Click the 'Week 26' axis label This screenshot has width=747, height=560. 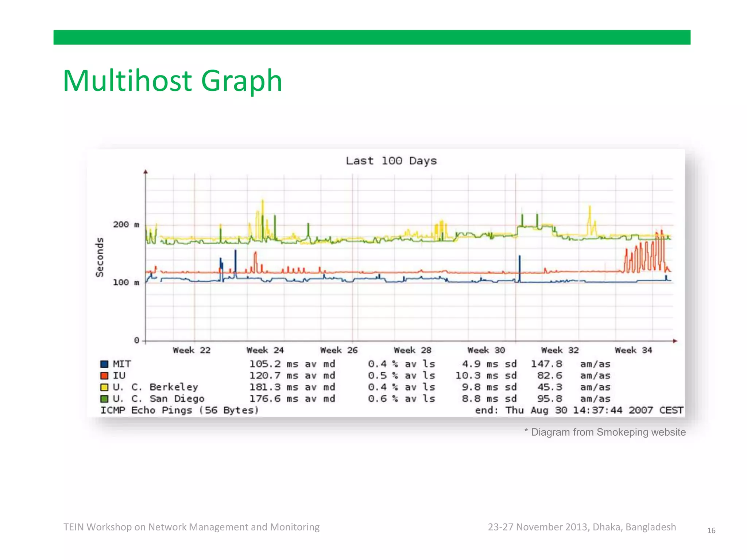[x=339, y=350]
